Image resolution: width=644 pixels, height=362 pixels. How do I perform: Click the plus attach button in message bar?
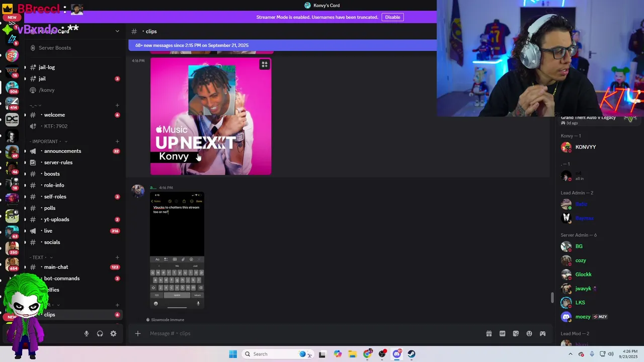(x=137, y=333)
